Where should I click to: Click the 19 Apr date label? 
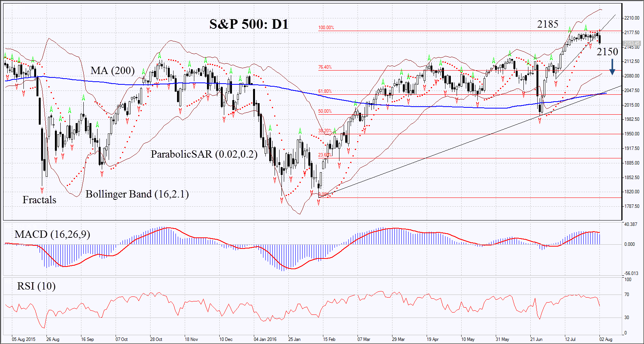click(432, 339)
